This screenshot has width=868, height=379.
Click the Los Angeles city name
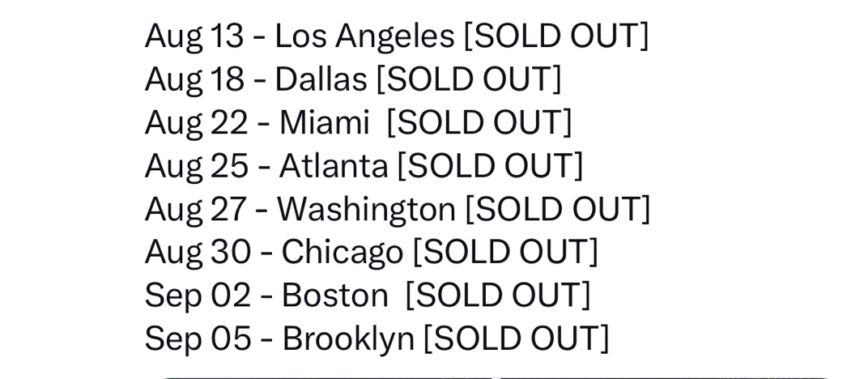pos(365,36)
